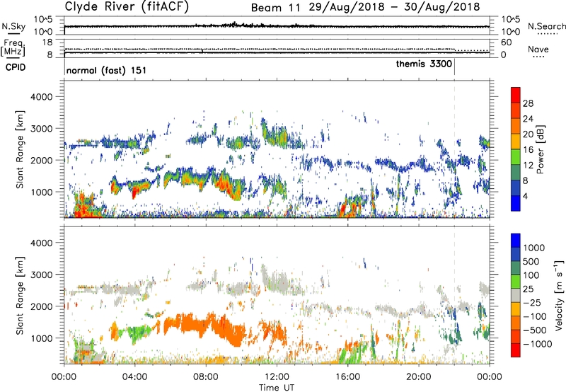The width and height of the screenshot is (566, 392).
Task: Click the '20:00' time axis label
Action: 419,377
